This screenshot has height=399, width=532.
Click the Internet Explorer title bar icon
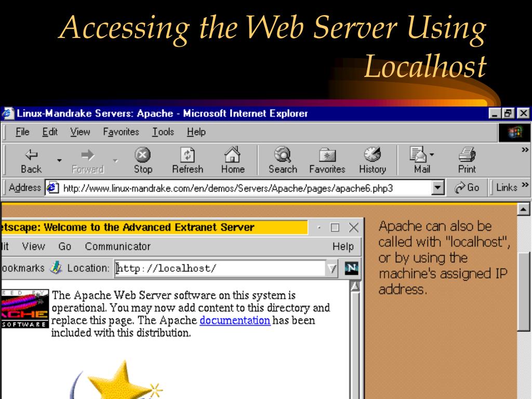tap(8, 113)
